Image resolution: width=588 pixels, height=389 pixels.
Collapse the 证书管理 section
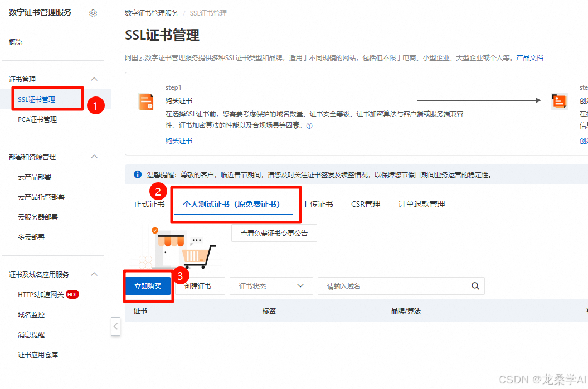pyautogui.click(x=94, y=79)
